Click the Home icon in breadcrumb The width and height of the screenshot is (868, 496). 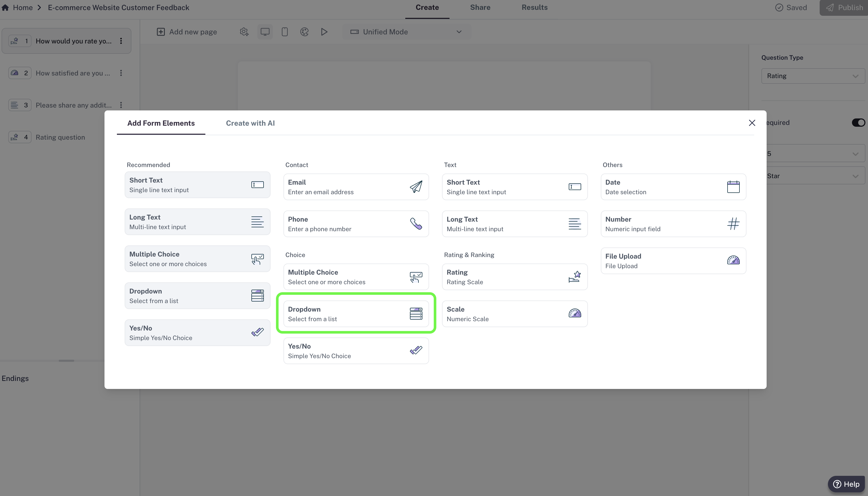tap(5, 7)
